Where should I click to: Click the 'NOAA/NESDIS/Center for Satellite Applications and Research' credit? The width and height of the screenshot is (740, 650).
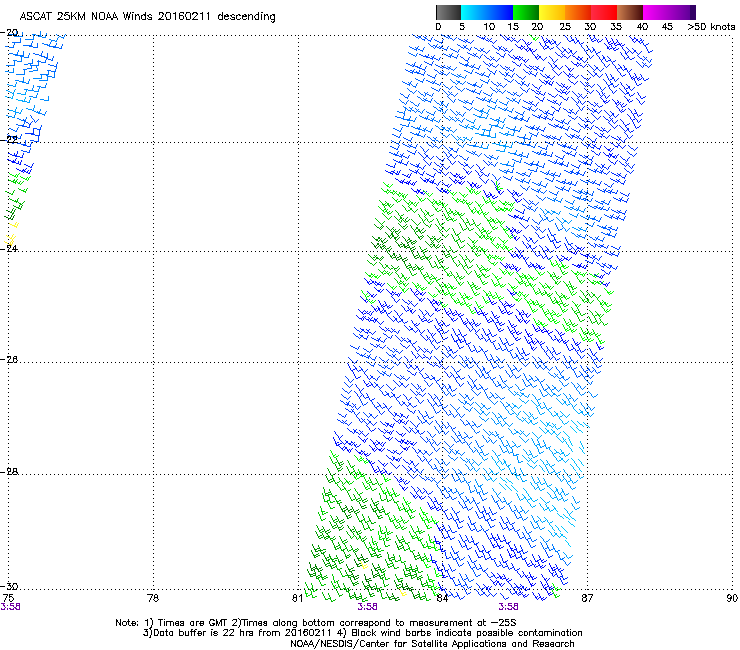432,644
